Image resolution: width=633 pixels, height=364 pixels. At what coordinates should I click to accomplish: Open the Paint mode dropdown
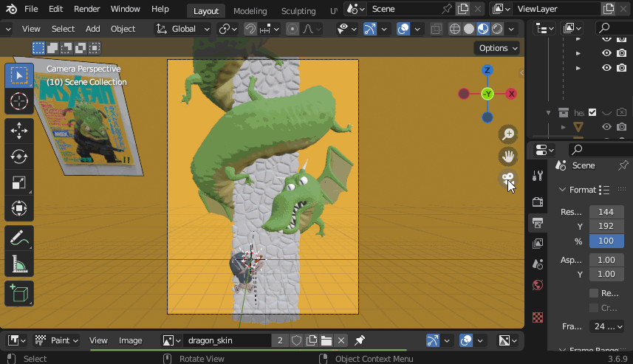[55, 340]
